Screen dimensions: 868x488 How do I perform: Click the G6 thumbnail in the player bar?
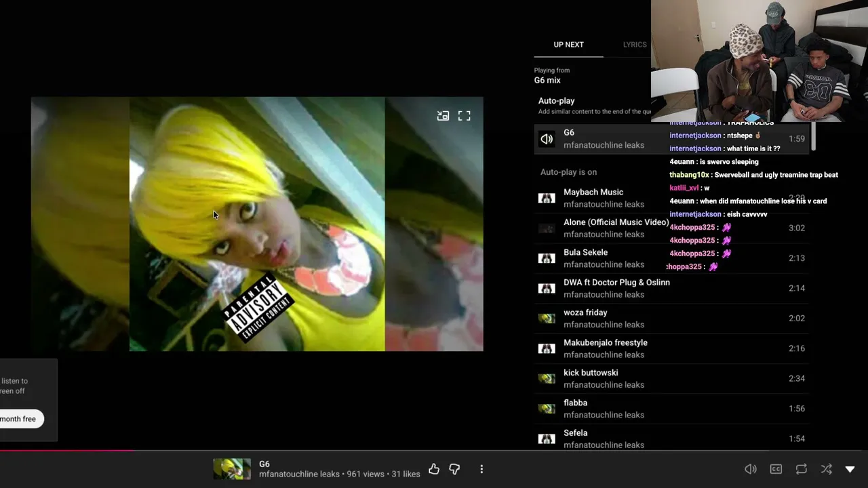232,469
